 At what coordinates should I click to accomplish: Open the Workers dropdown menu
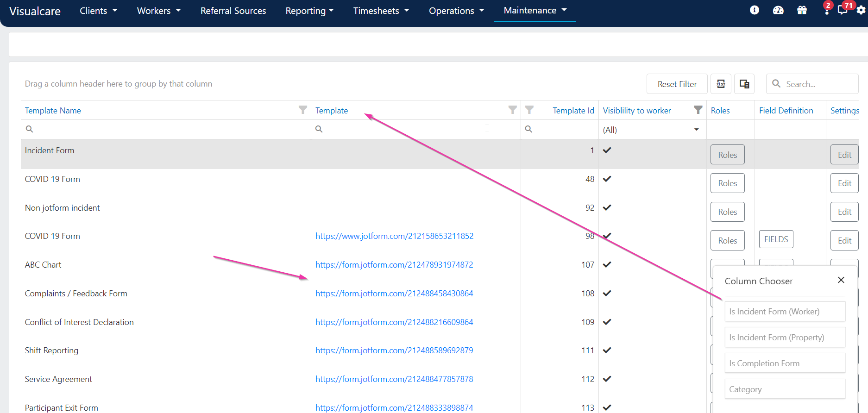[x=159, y=11]
